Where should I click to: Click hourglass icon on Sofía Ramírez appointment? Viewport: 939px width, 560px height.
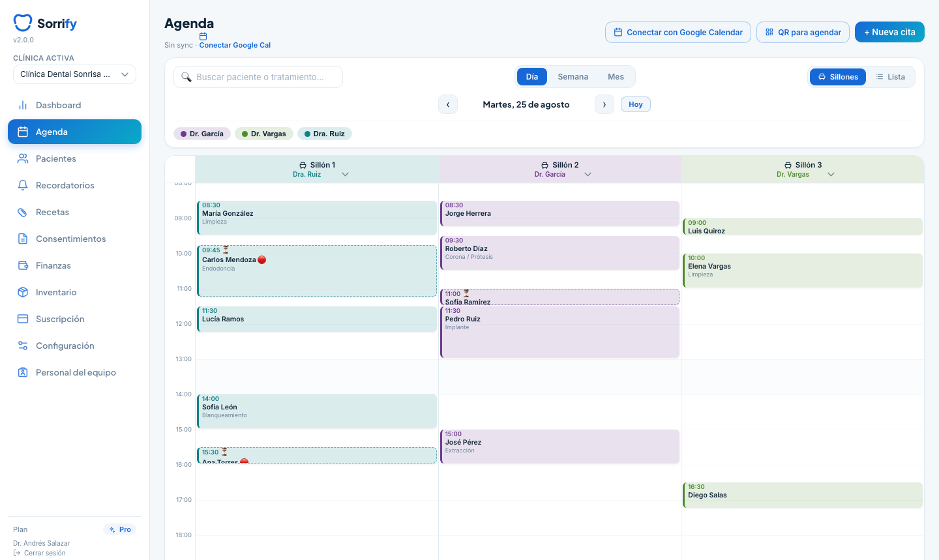(x=466, y=293)
